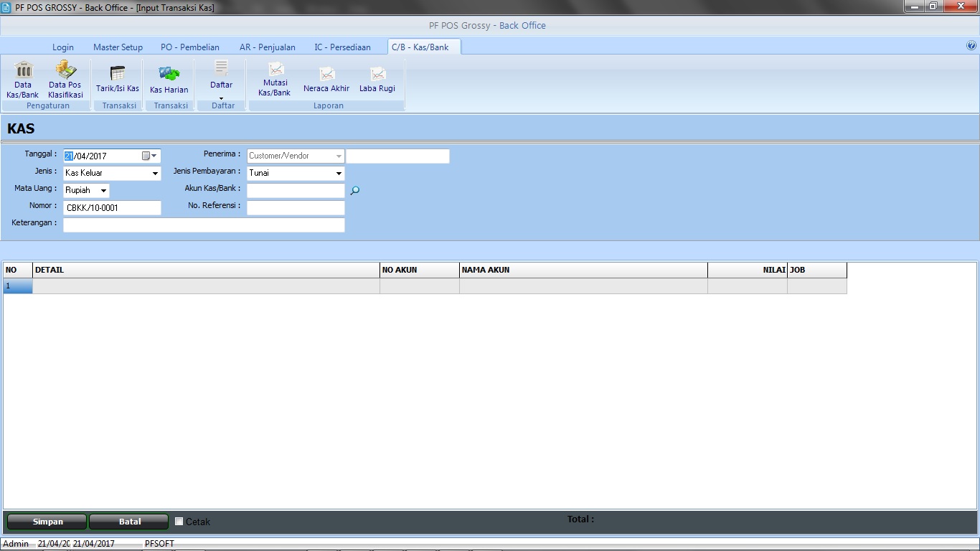Click the Keterangan input field
This screenshot has height=551, width=980.
[204, 225]
